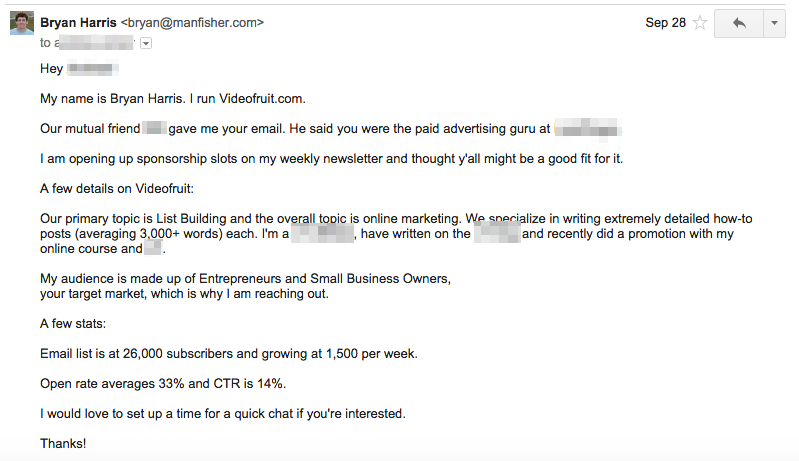Click the "26,000 subscribers" sentence
Image resolution: width=799 pixels, height=461 pixels.
pos(229,354)
